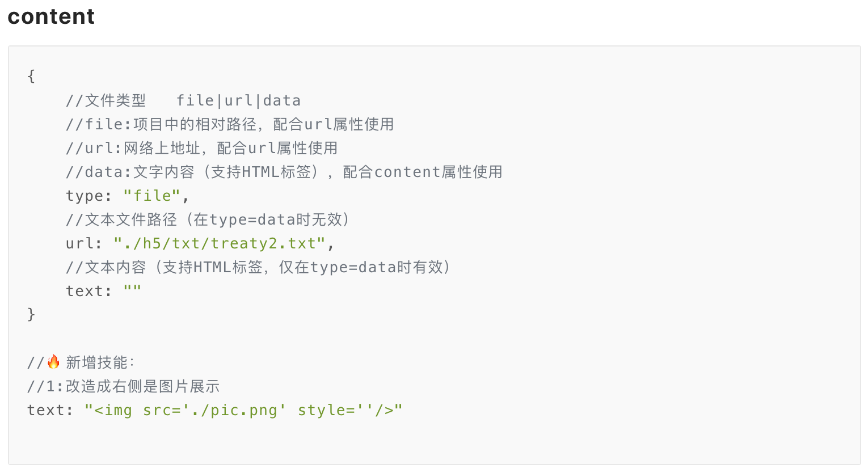868x473 pixels.
Task: Click the opening curly brace
Action: pyautogui.click(x=31, y=76)
